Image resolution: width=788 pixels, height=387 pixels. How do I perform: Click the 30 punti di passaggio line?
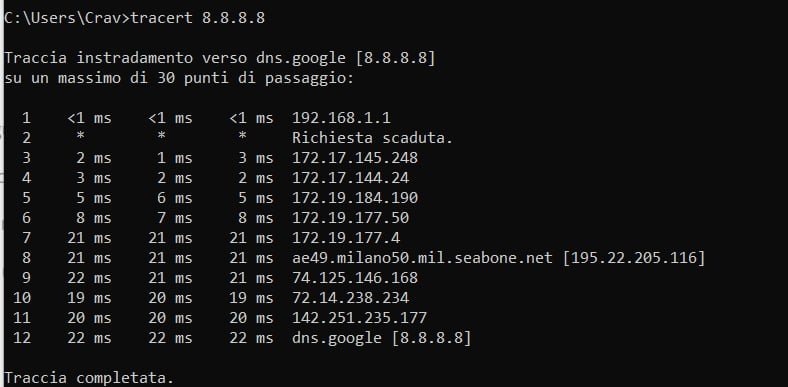click(x=179, y=78)
